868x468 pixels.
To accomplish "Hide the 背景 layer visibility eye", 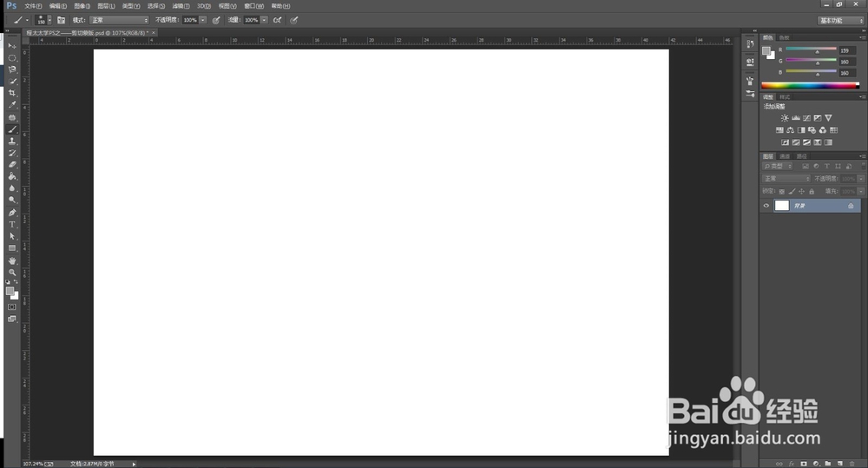I will coord(766,206).
